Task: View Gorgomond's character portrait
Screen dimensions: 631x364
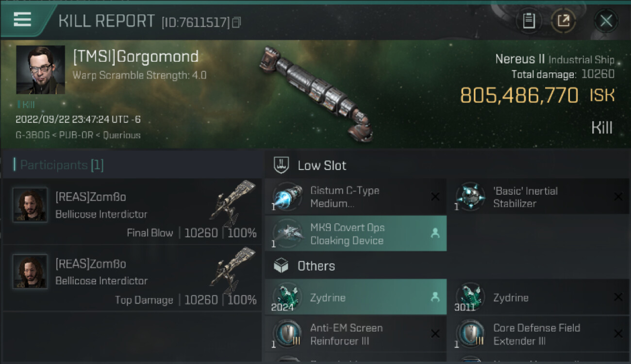Action: coord(40,69)
